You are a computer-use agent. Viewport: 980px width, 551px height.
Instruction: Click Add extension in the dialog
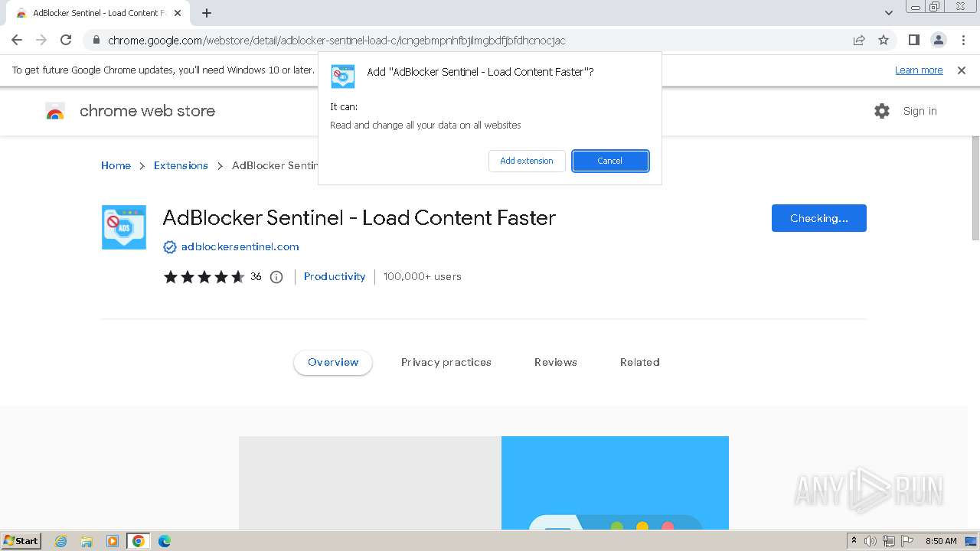[527, 161]
